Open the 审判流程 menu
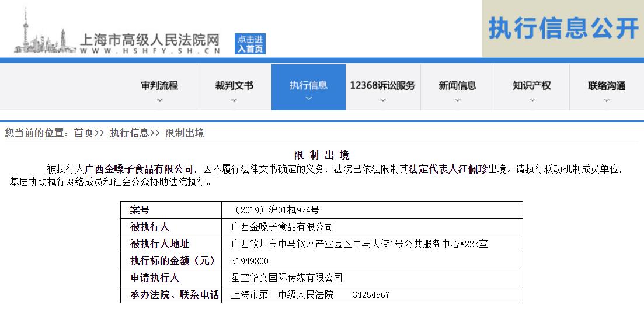This screenshot has width=644, height=312. (159, 85)
